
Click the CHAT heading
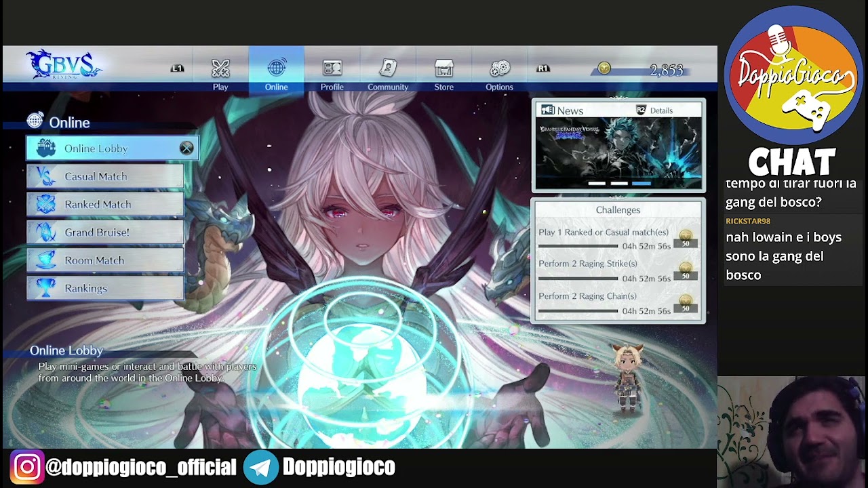[x=792, y=163]
